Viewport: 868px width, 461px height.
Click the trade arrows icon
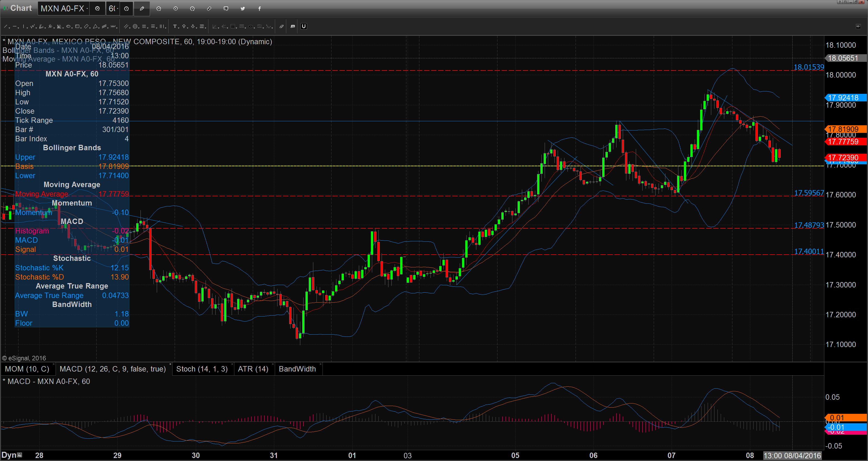(x=209, y=8)
